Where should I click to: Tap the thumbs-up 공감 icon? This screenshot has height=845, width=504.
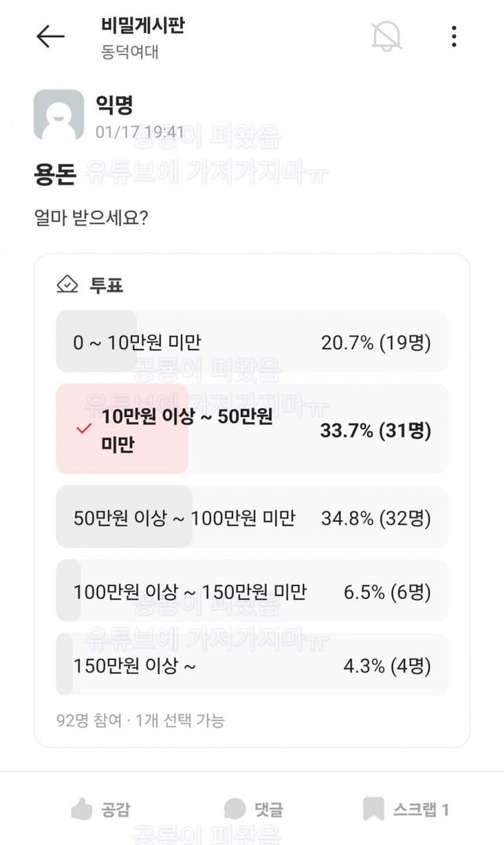coord(81,809)
